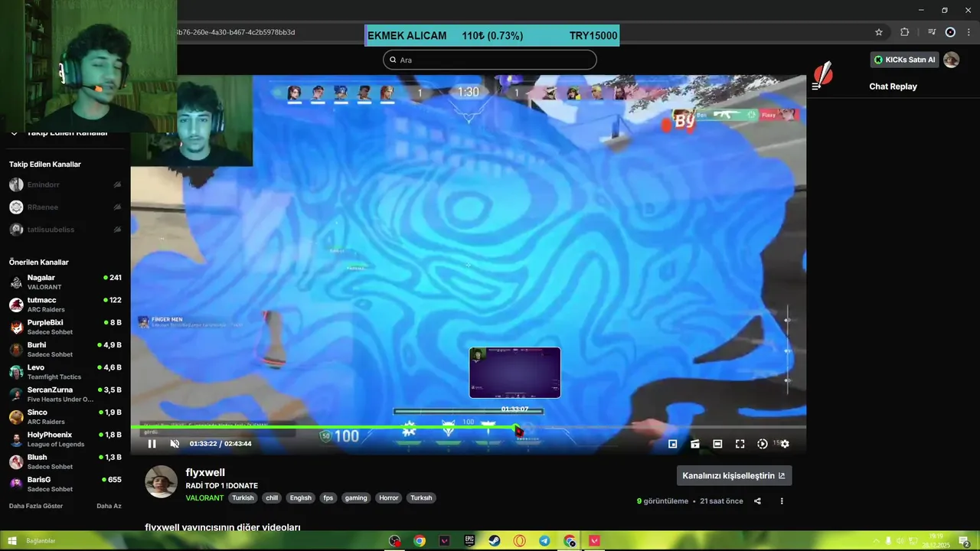Select the gaming tag
Image resolution: width=980 pixels, height=551 pixels.
pos(356,498)
